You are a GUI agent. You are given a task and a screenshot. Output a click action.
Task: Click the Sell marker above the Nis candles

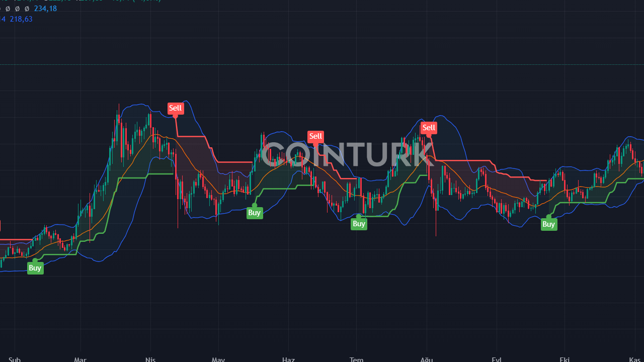pos(175,108)
